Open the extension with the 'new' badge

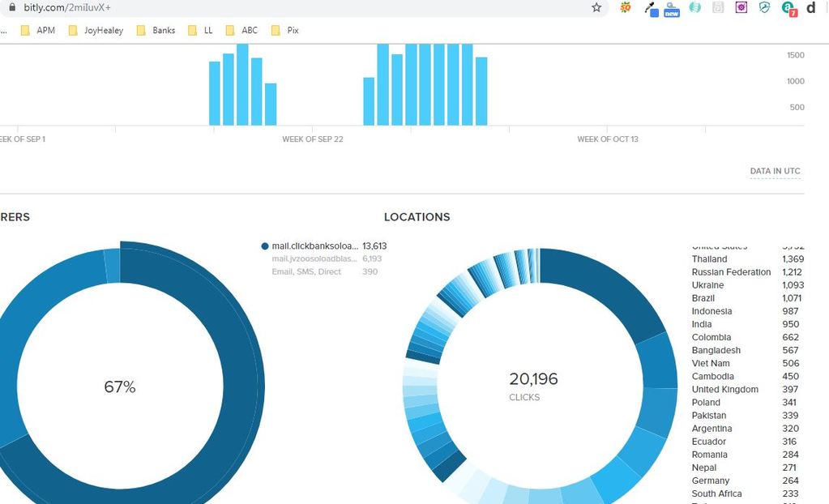[x=672, y=9]
